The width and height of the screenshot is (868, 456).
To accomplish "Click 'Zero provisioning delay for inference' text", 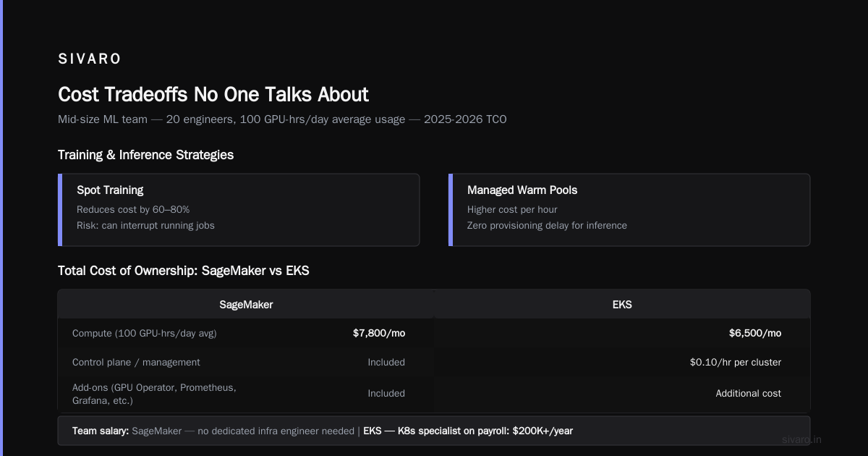I will coord(547,225).
